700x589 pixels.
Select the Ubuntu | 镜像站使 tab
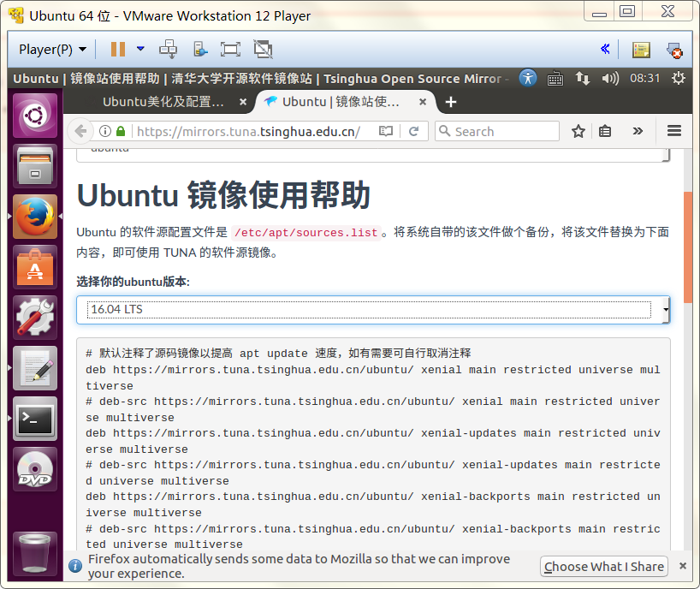pos(341,102)
